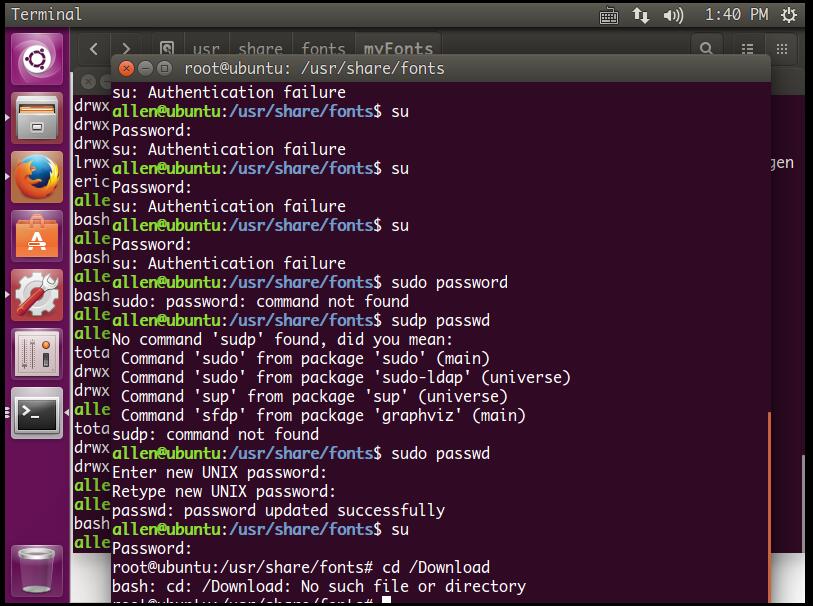Open the sound volume indicator menu

pos(673,15)
